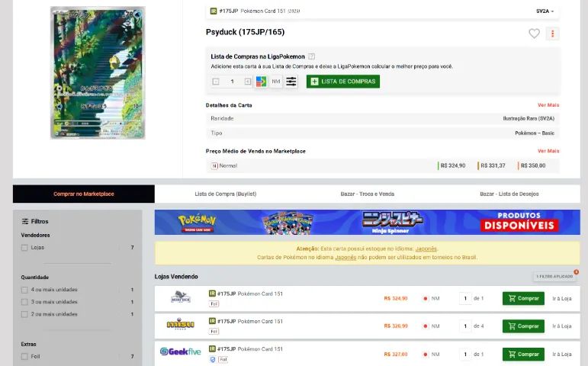The image size is (588, 366).
Task: Open the Lista de Compras help icon
Action: click(x=311, y=56)
